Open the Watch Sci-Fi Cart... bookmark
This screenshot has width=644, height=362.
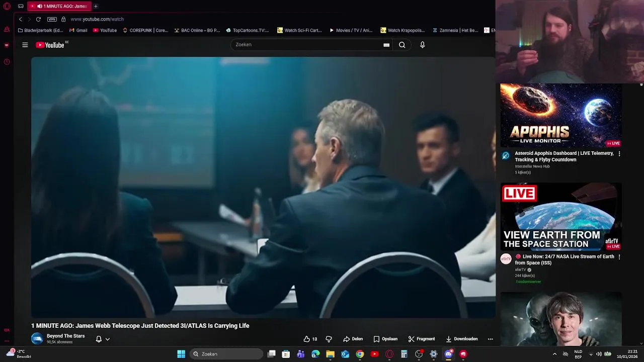[299, 30]
